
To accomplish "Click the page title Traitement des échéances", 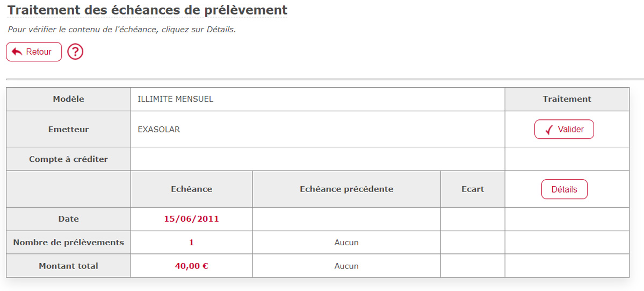I will click(x=105, y=10).
